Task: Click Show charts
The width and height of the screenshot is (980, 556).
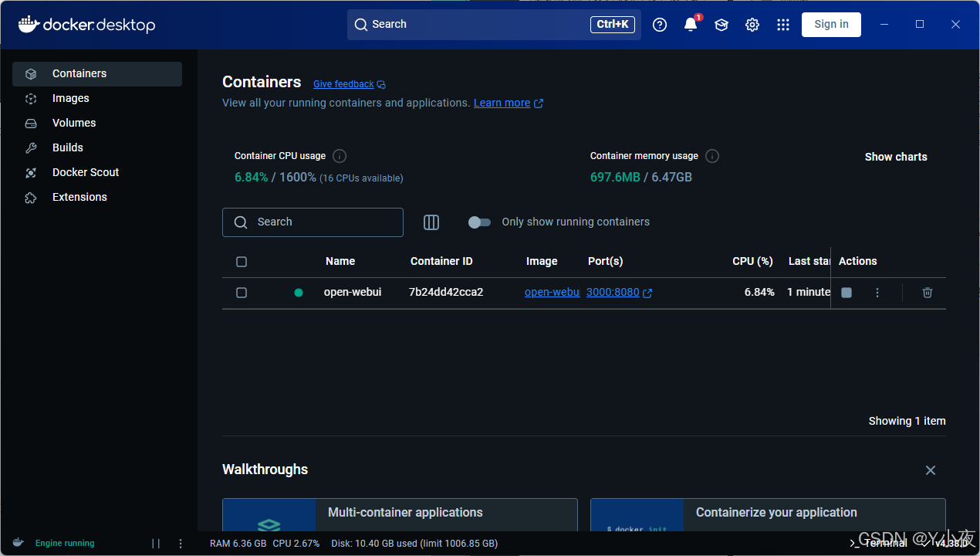Action: click(896, 157)
